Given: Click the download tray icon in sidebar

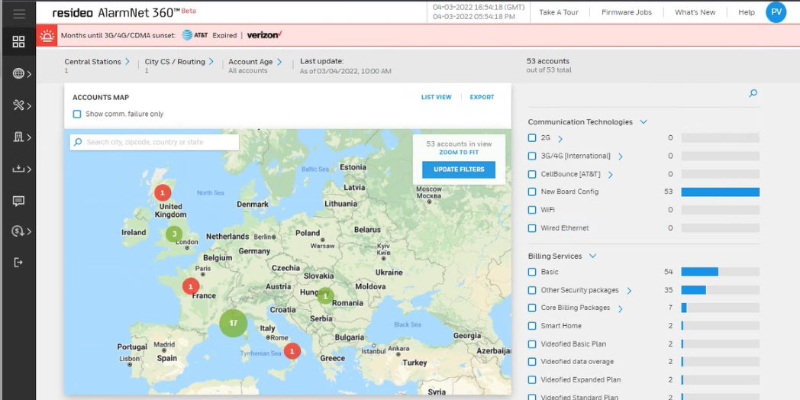Looking at the screenshot, I should pyautogui.click(x=18, y=168).
